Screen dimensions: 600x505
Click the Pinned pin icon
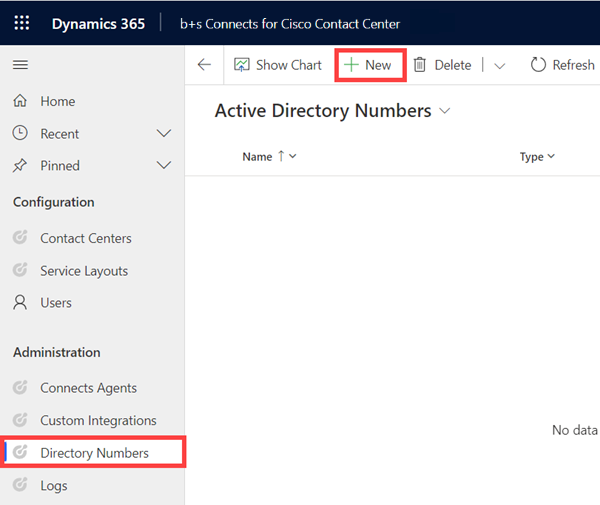20,166
